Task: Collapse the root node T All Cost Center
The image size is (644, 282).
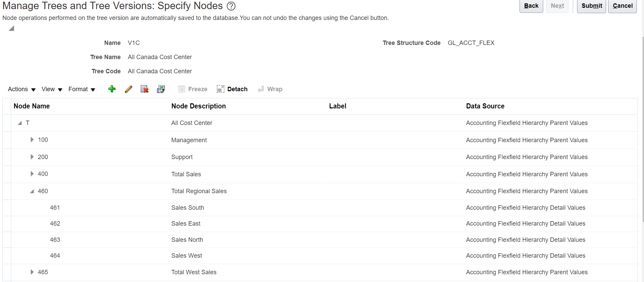Action: tap(19, 123)
